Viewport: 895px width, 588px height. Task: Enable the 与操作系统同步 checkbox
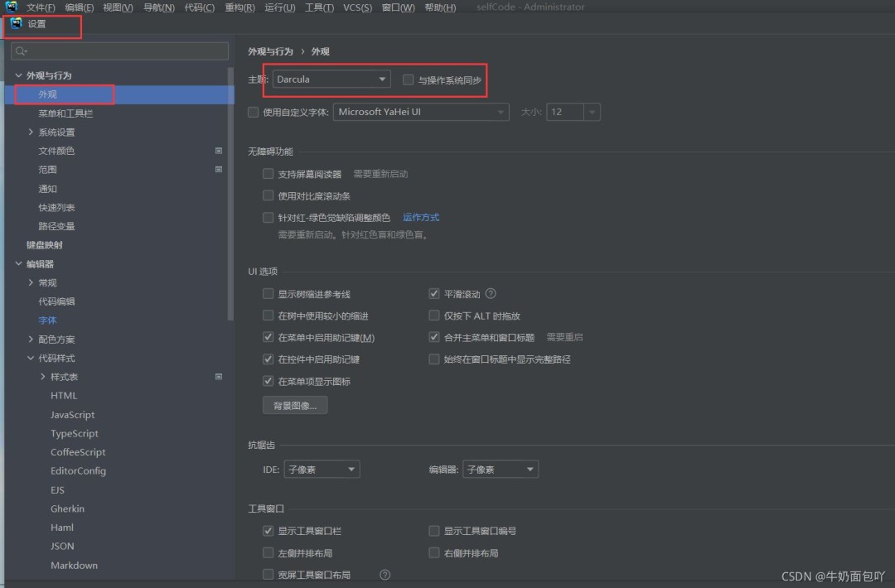[406, 80]
